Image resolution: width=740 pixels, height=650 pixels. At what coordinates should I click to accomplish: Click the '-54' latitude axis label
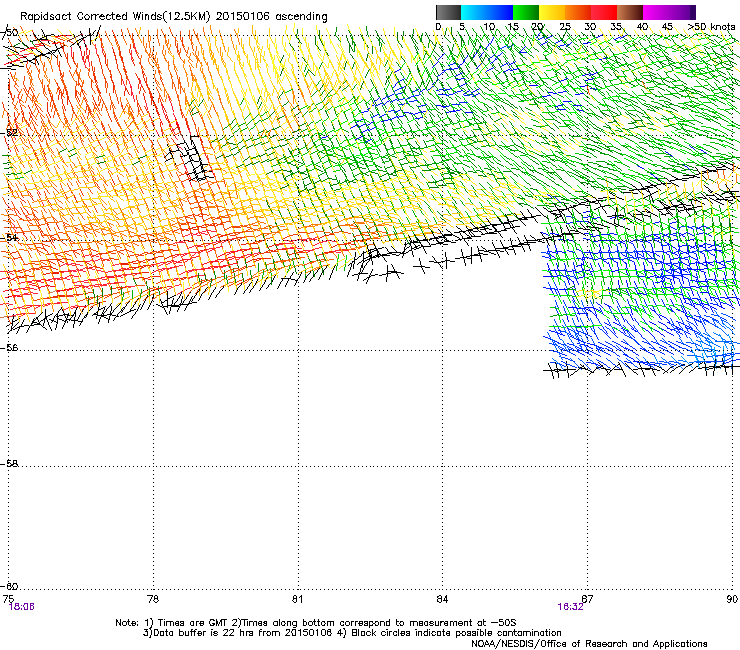(9, 238)
